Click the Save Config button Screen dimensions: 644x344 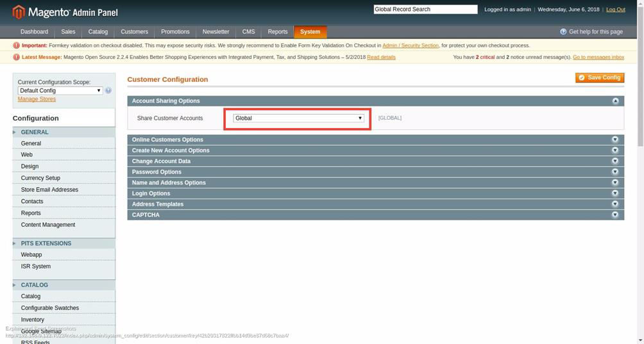coord(599,78)
